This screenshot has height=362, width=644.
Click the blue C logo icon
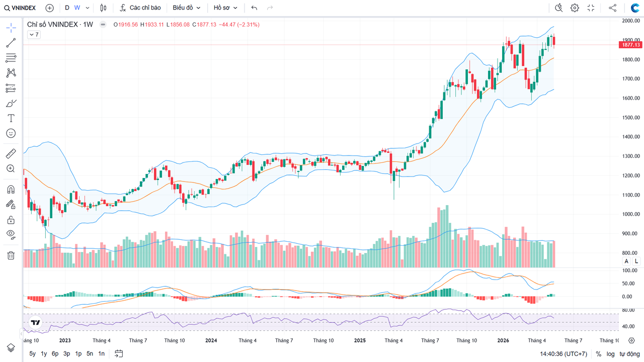click(x=634, y=8)
